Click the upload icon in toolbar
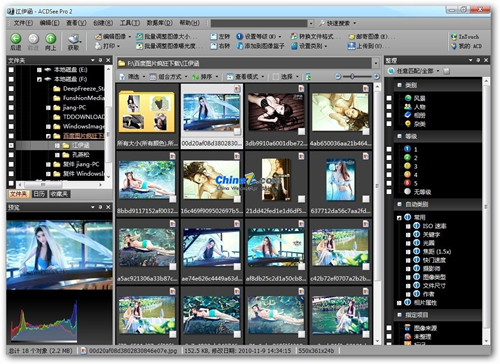Screen dimensions: 500x364 [351, 46]
